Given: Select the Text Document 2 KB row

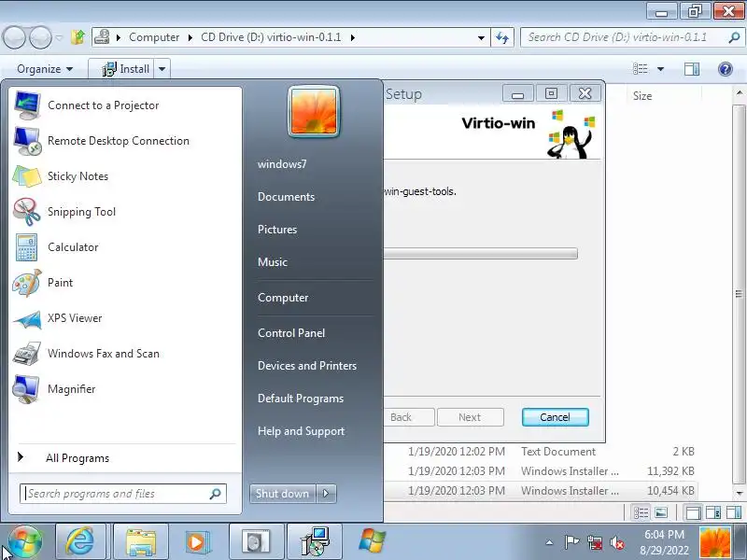Looking at the screenshot, I should click(540, 452).
